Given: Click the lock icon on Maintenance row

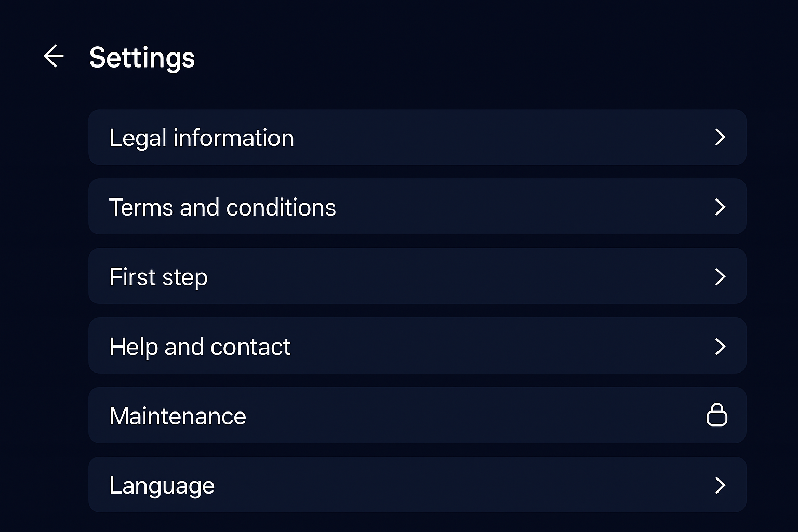Looking at the screenshot, I should tap(717, 415).
